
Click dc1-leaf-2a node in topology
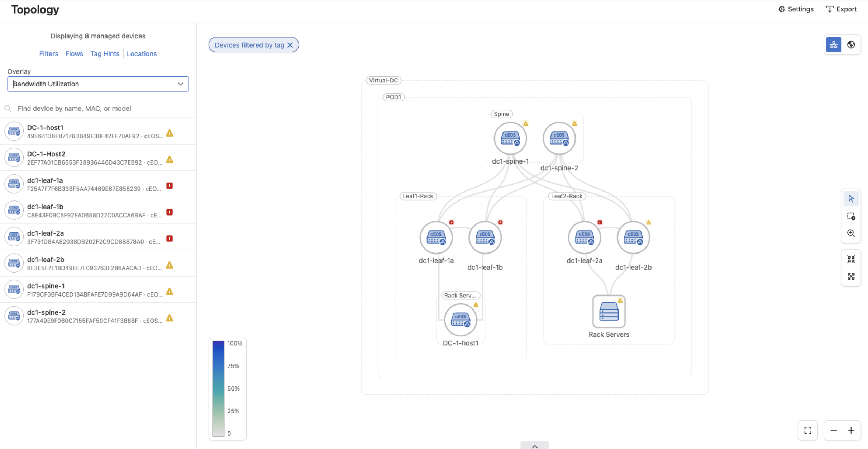point(584,237)
